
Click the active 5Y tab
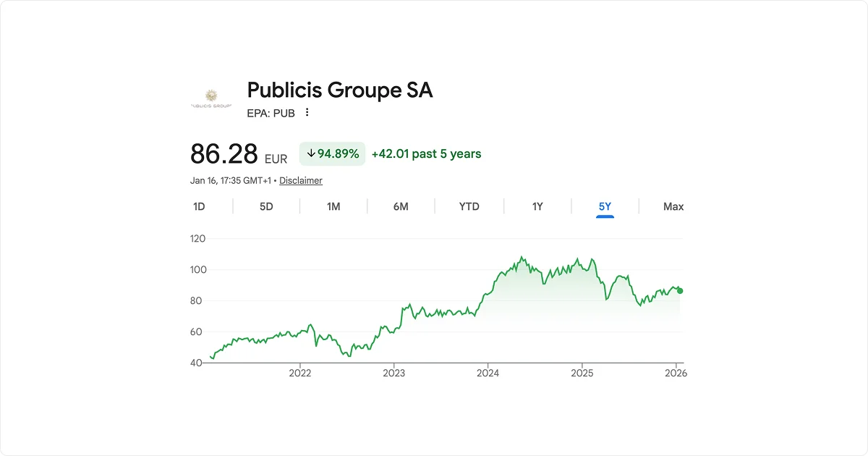tap(605, 206)
